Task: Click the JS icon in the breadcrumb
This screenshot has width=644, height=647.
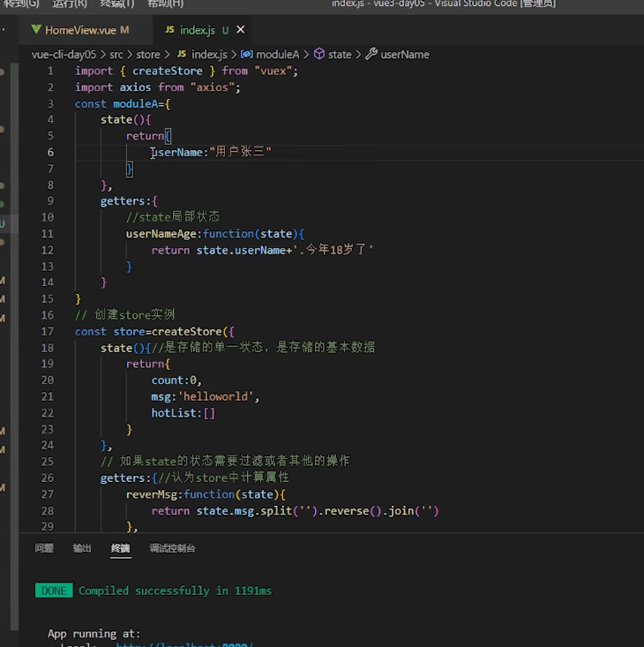Action: [x=182, y=54]
